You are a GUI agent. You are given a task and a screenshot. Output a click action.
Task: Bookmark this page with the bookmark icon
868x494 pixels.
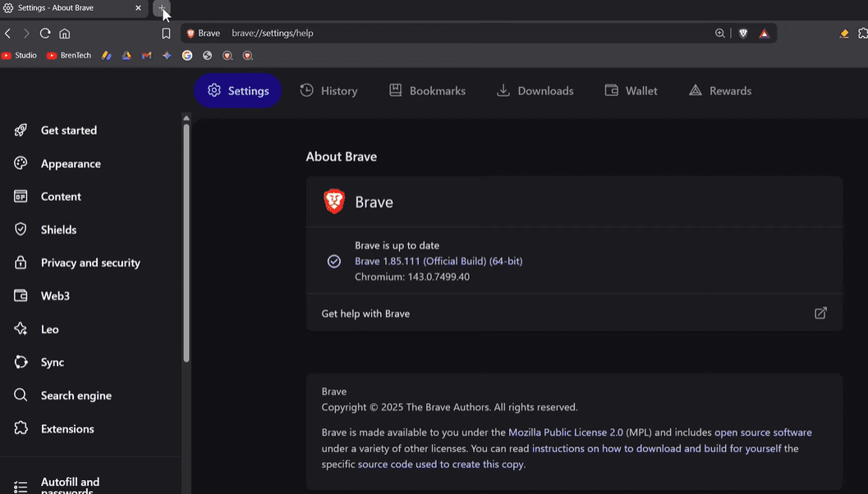coord(166,34)
